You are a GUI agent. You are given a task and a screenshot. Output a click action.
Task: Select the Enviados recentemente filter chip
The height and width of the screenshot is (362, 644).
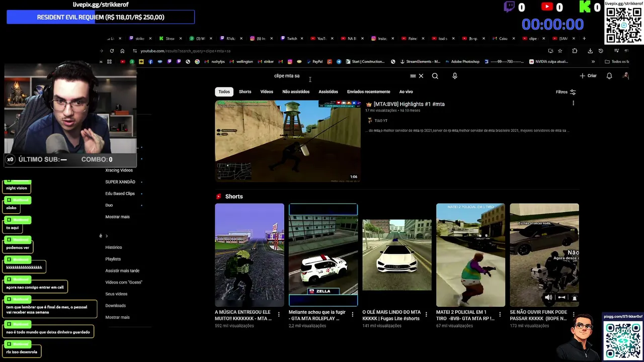pos(368,92)
